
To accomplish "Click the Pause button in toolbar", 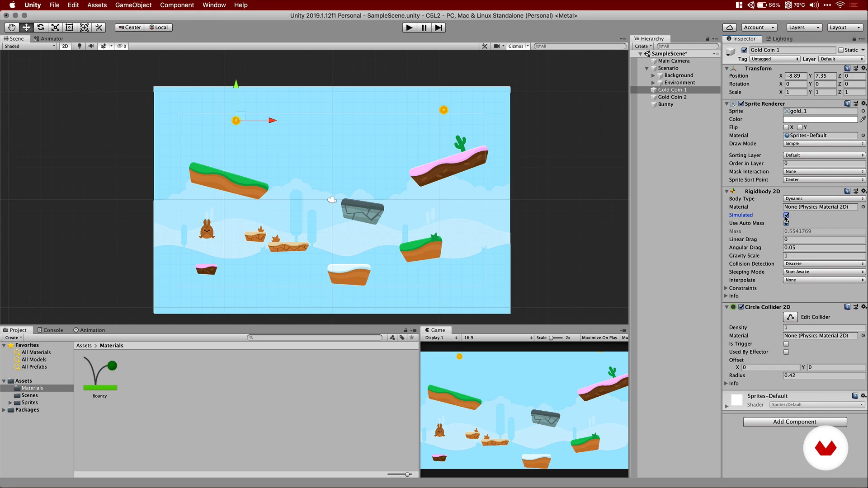I will [x=424, y=28].
